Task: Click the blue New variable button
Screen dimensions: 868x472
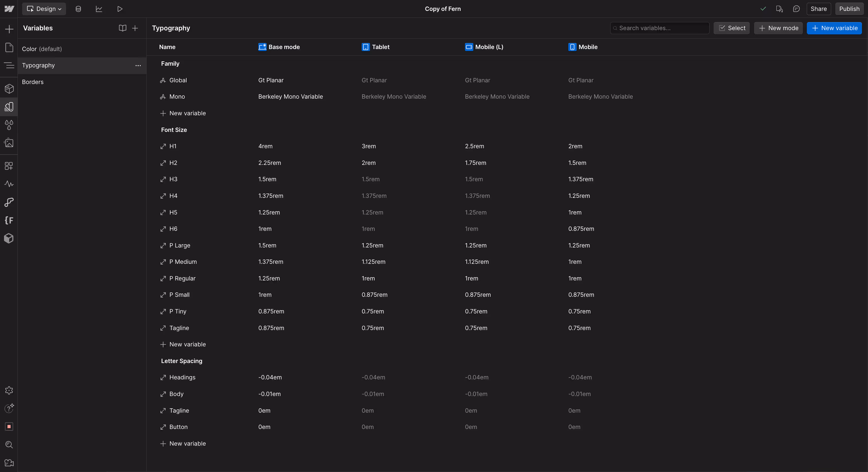Action: click(834, 28)
